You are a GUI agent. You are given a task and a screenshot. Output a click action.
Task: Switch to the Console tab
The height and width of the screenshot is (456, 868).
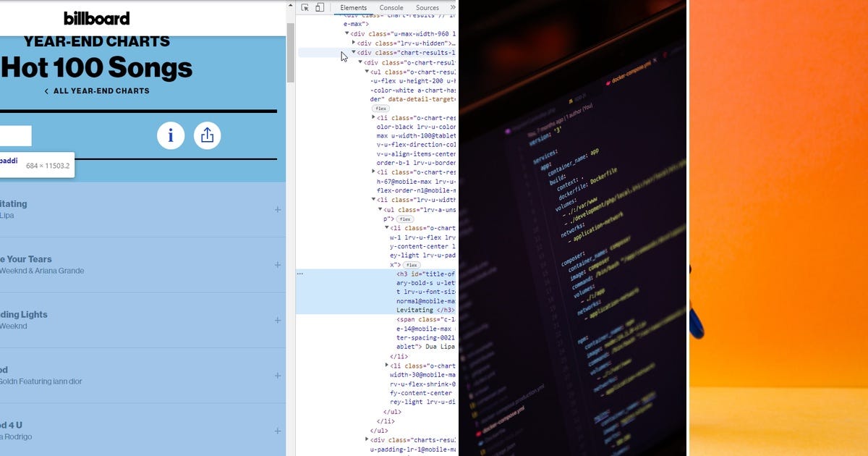(x=391, y=7)
